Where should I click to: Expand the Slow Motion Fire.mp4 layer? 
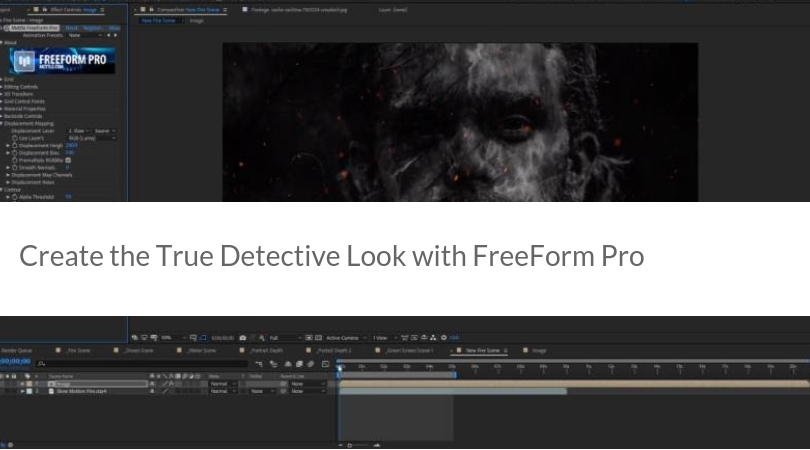click(x=22, y=392)
